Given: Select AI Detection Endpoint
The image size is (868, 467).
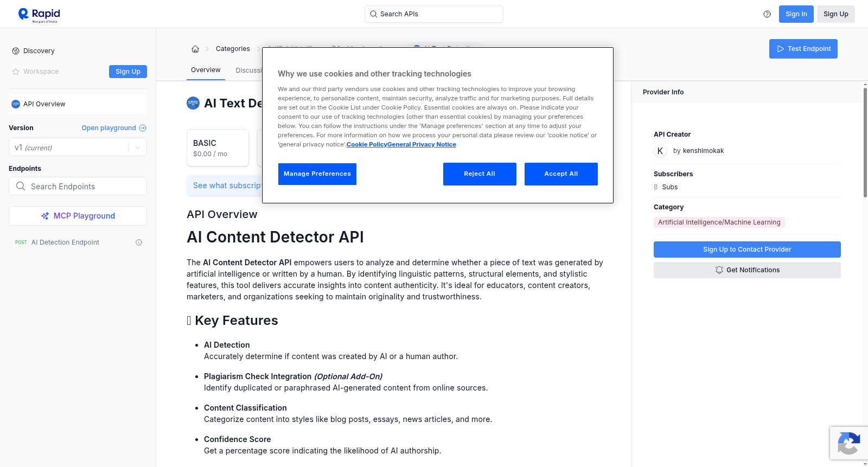Looking at the screenshot, I should 78,242.
